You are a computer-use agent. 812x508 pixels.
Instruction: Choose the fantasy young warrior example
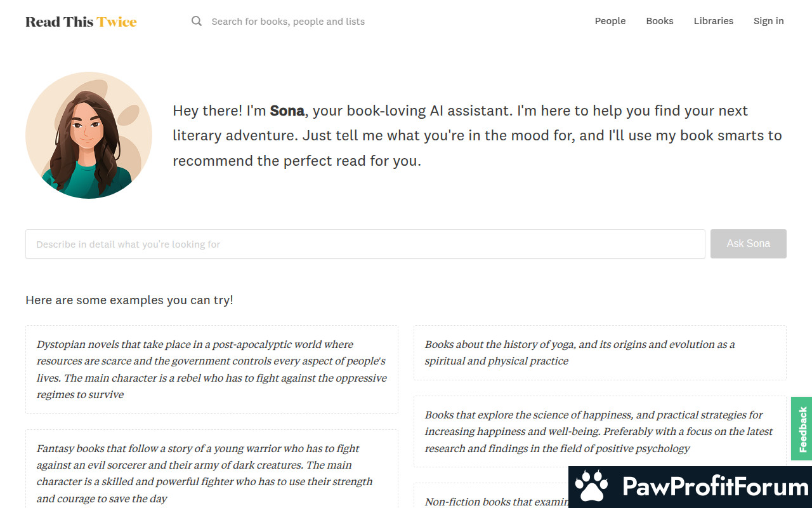tap(212, 469)
